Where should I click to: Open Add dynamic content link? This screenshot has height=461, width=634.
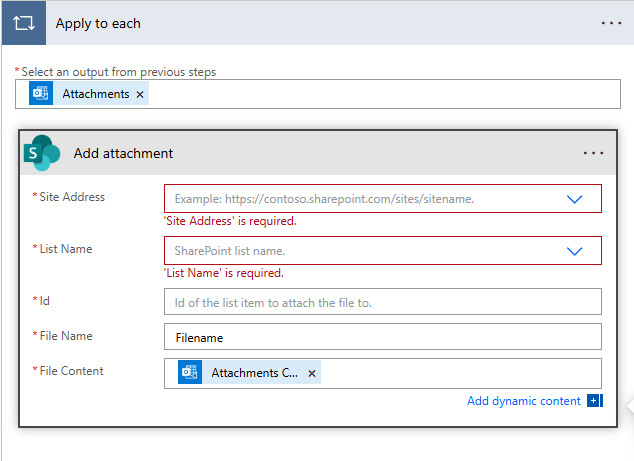(x=524, y=401)
